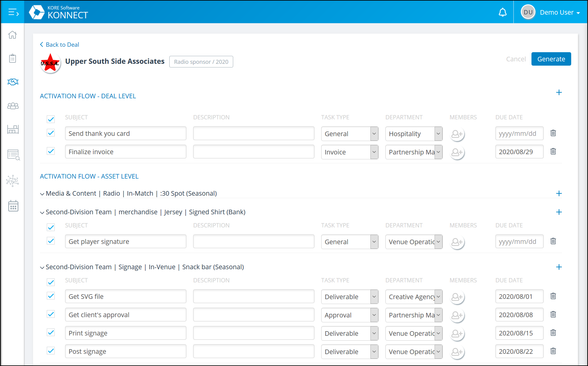Uncheck the Finalize invoice task
The width and height of the screenshot is (588, 366).
pyautogui.click(x=51, y=151)
